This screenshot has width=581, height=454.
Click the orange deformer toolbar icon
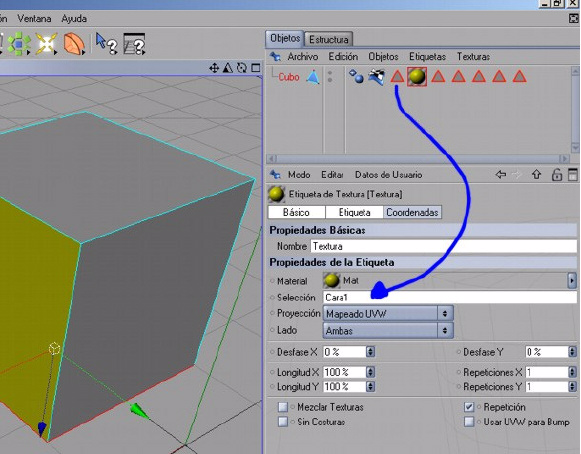pyautogui.click(x=74, y=44)
